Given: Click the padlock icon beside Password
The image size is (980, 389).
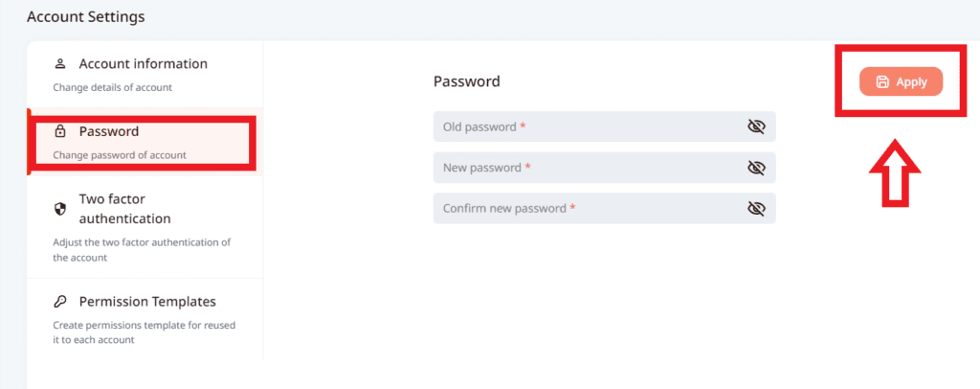Looking at the screenshot, I should click(60, 131).
